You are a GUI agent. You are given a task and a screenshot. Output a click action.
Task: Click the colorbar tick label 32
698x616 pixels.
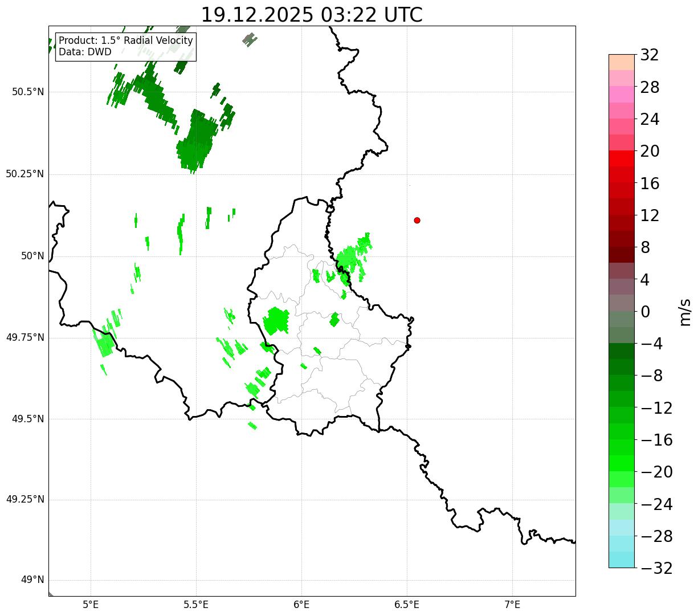(x=650, y=55)
